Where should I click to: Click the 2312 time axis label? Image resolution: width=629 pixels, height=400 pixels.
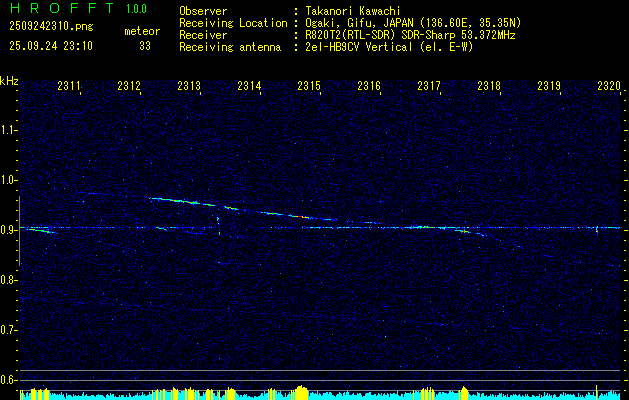(x=129, y=86)
